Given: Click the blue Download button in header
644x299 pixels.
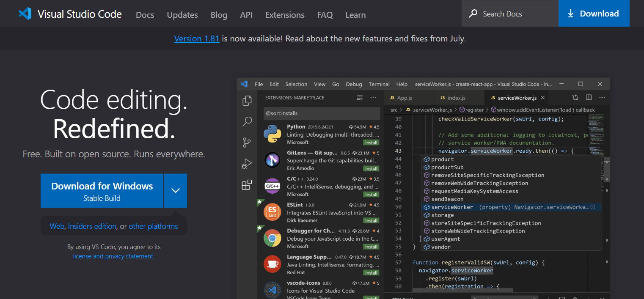Looking at the screenshot, I should 594,14.
